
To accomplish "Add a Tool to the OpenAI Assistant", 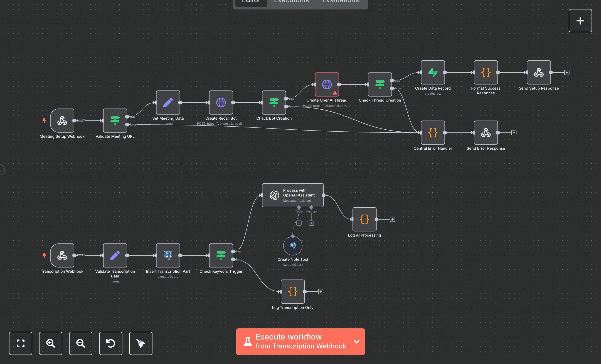I will click(x=299, y=223).
